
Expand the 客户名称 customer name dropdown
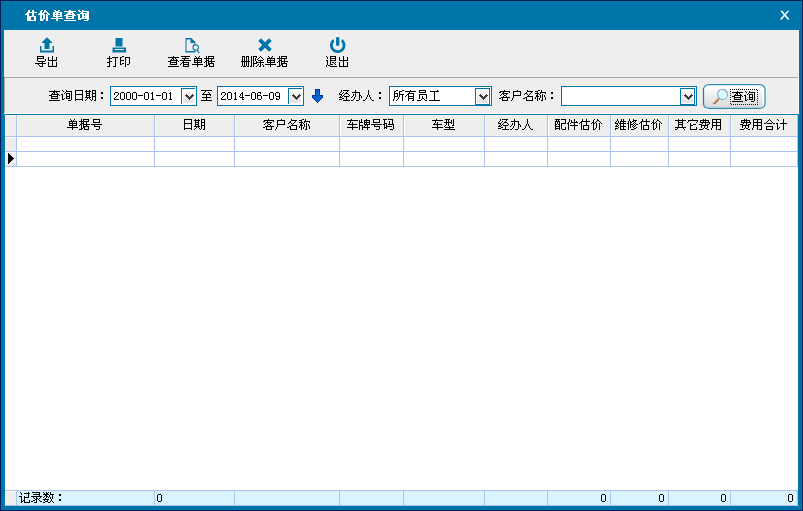[x=687, y=96]
